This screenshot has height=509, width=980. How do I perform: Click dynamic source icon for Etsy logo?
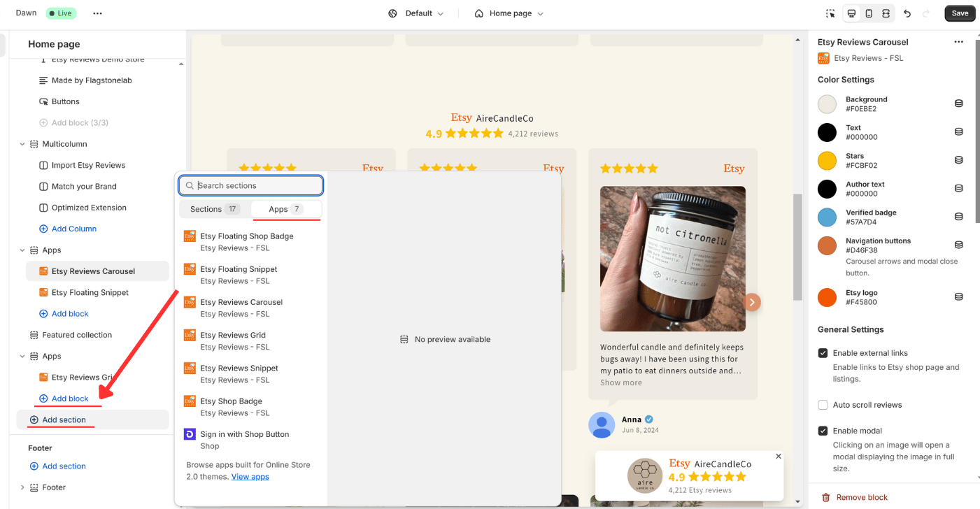point(958,296)
